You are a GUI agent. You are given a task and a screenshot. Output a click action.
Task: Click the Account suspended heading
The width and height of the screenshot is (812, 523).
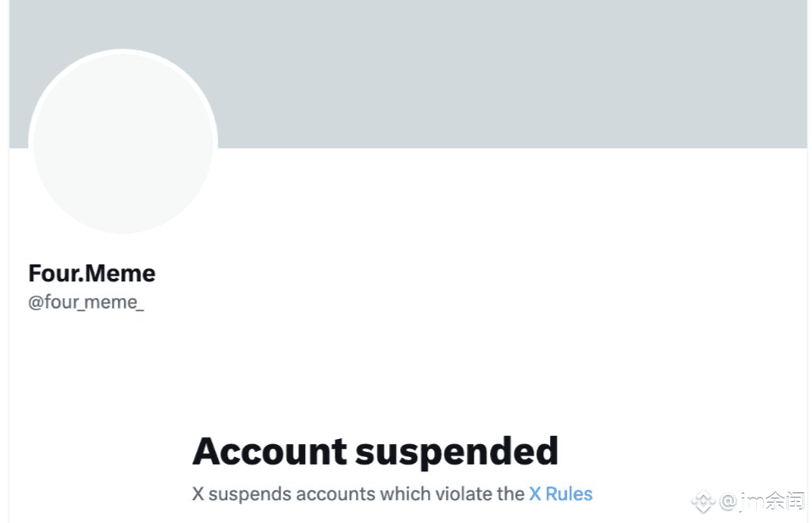(375, 451)
